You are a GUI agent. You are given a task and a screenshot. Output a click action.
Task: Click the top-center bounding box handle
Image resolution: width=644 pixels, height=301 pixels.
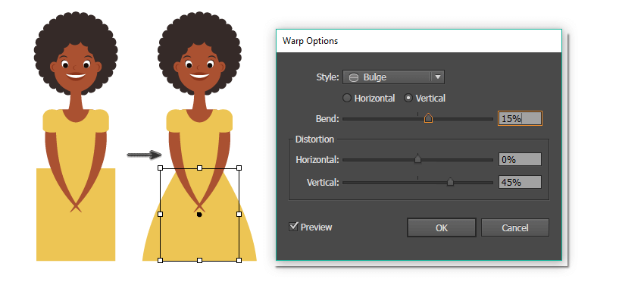pos(199,168)
